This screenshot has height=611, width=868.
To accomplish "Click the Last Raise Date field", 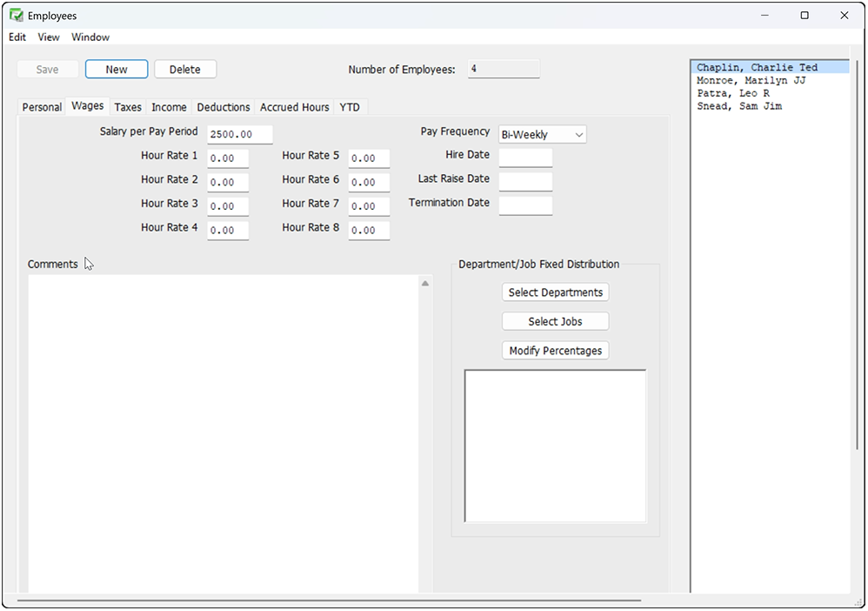I will [526, 182].
